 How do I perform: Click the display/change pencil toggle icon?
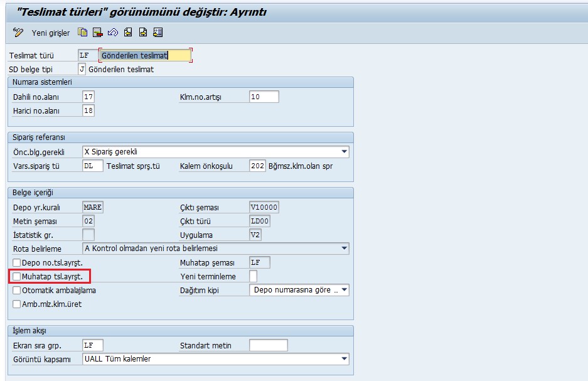coord(18,33)
